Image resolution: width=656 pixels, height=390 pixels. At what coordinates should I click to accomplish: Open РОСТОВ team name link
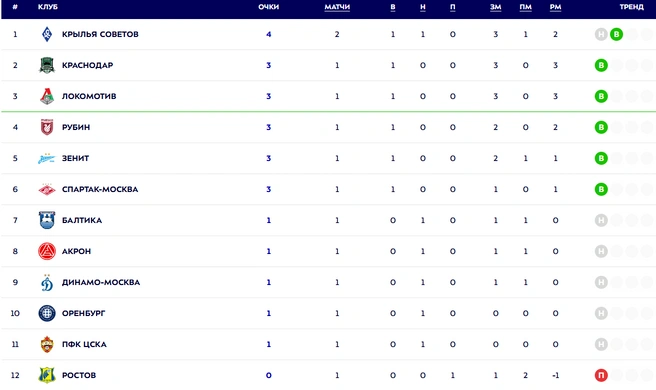[79, 375]
